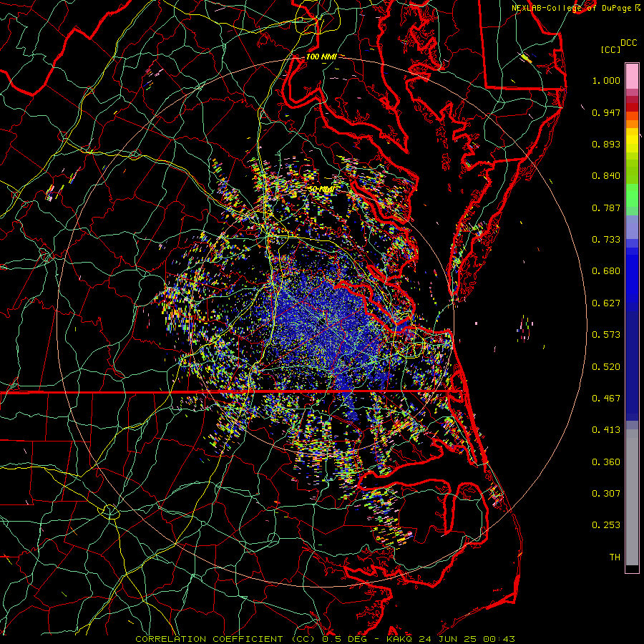
Task: Select the 0.307 color scale value
Action: 606,494
